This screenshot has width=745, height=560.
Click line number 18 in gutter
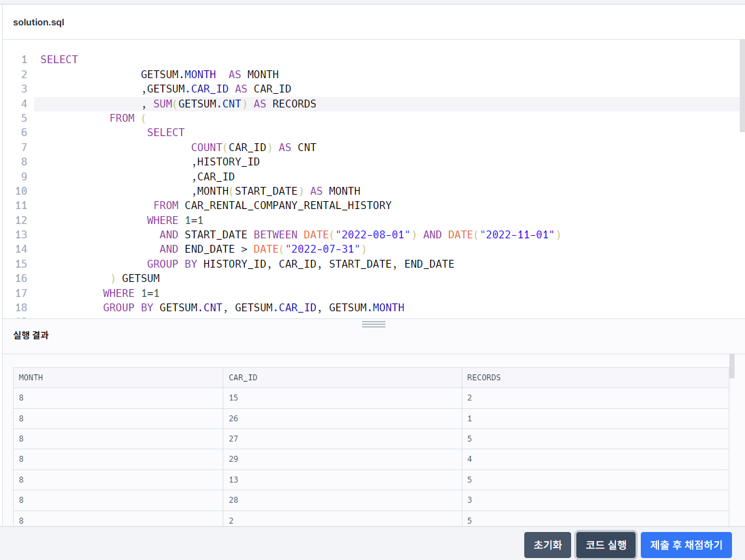21,308
